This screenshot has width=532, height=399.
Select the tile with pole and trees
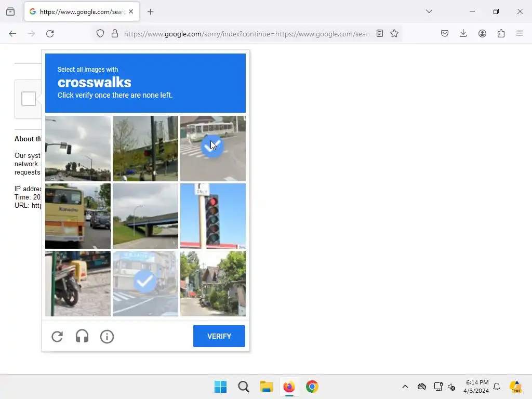(x=145, y=149)
